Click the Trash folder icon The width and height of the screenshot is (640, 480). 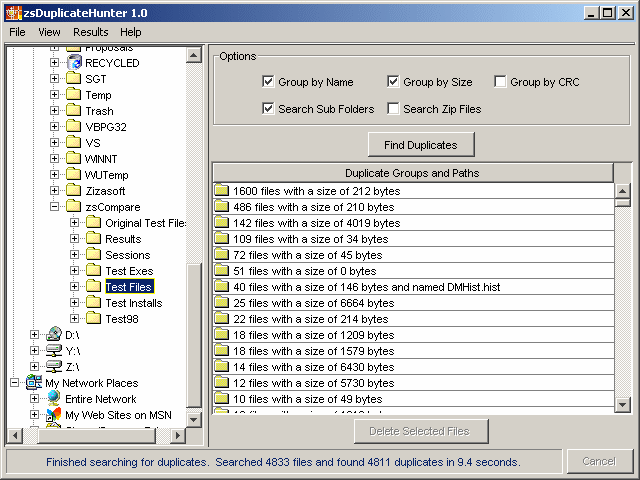coord(73,110)
